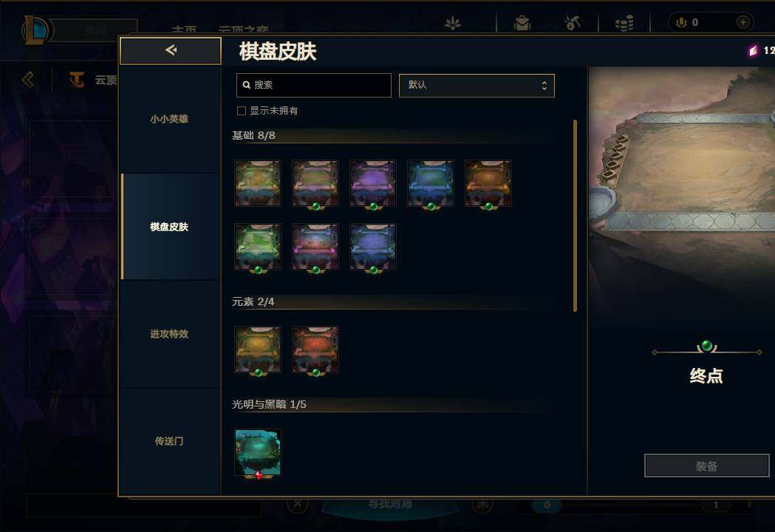The image size is (775, 532).
Task: Select the red arena skin in the 元素 section
Action: pos(315,349)
